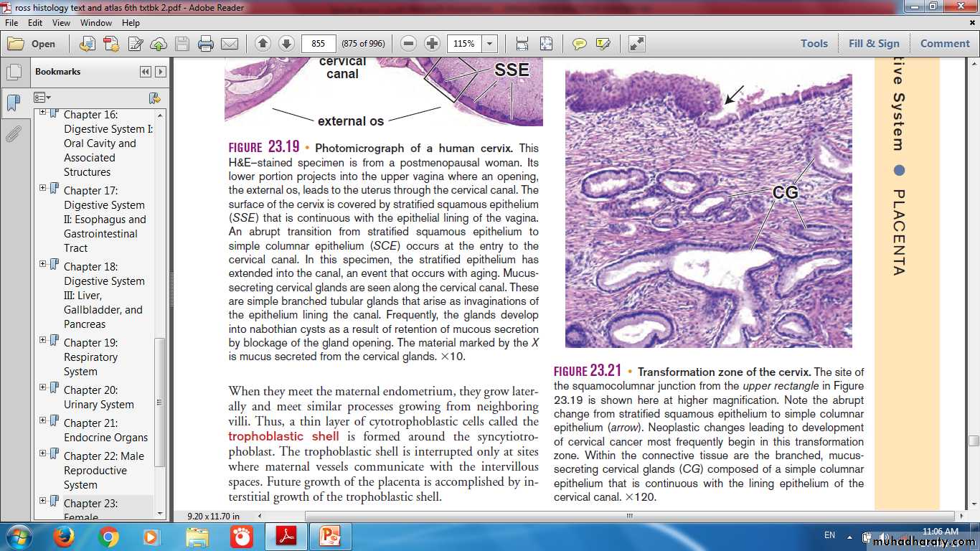Expand the Chapter 18 bookmark
Image resolution: width=980 pixels, height=551 pixels.
tap(43, 264)
